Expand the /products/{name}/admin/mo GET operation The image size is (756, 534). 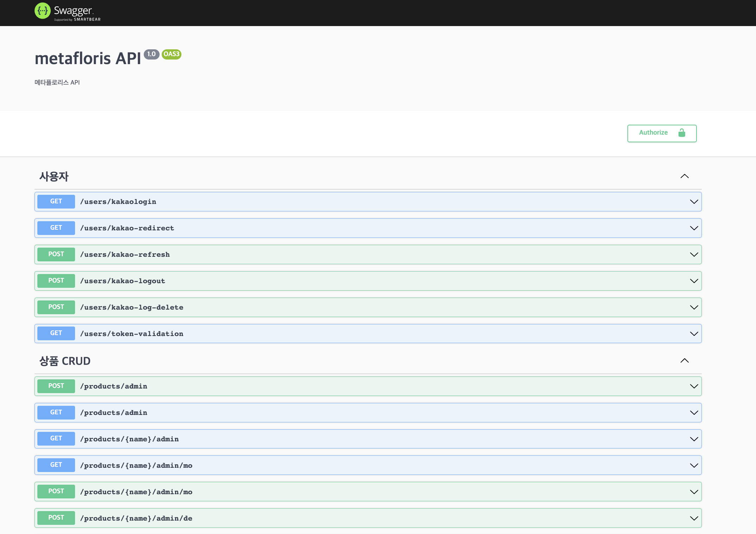point(693,465)
